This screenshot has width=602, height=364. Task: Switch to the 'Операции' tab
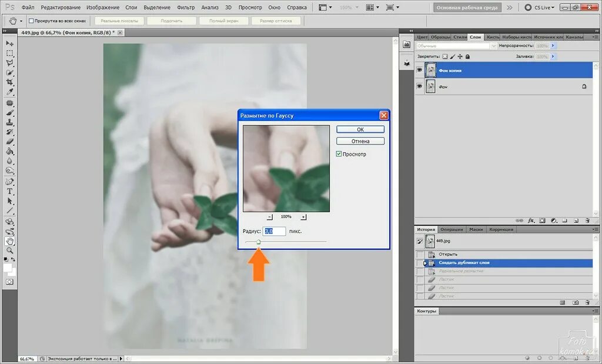pos(451,229)
